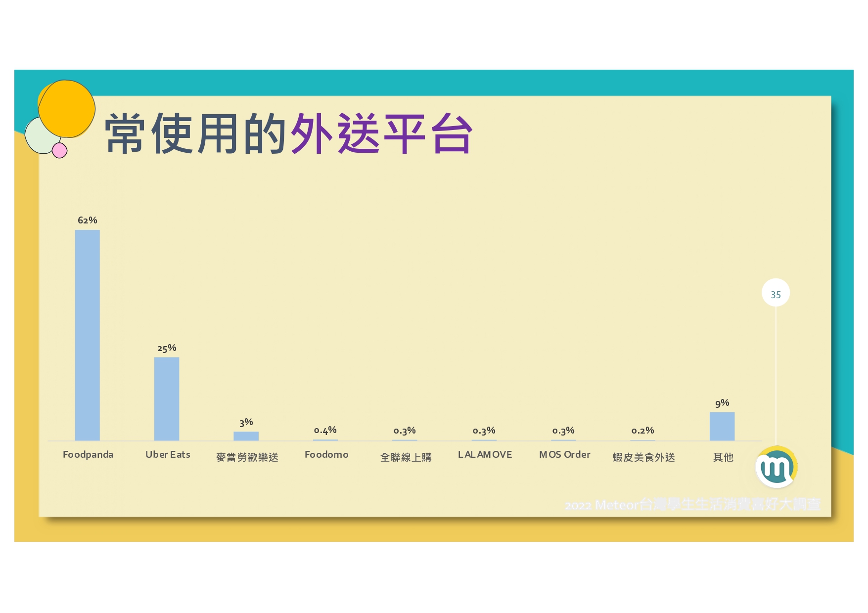This screenshot has height=613, width=868.
Task: Click the Foodomo axis label
Action: click(326, 454)
